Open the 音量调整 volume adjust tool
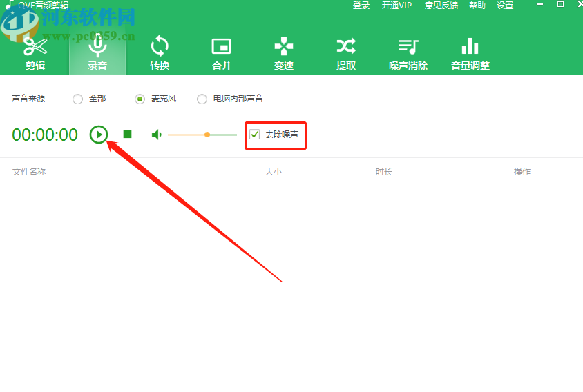This screenshot has width=583, height=392. pyautogui.click(x=470, y=54)
